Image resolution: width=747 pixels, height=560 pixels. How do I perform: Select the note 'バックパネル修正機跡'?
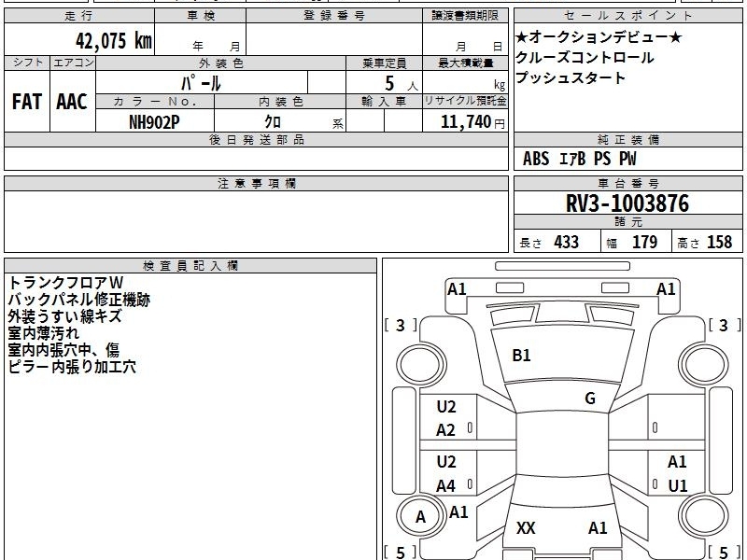[79, 300]
